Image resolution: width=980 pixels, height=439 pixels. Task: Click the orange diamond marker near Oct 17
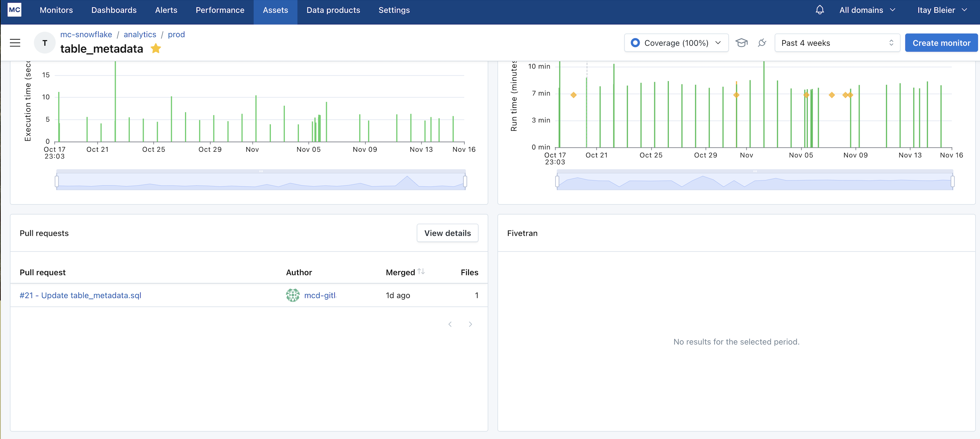tap(573, 95)
